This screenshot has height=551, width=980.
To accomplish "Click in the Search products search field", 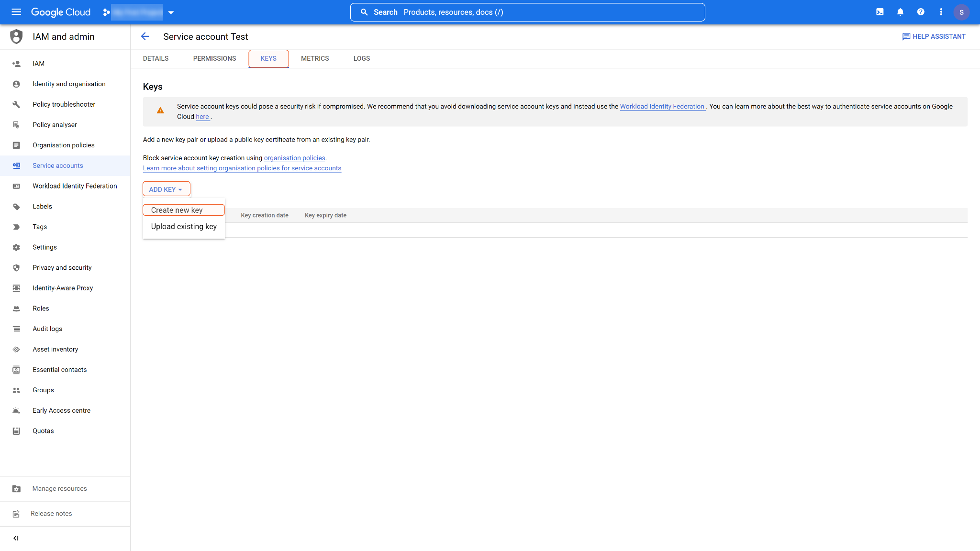I will pos(527,12).
